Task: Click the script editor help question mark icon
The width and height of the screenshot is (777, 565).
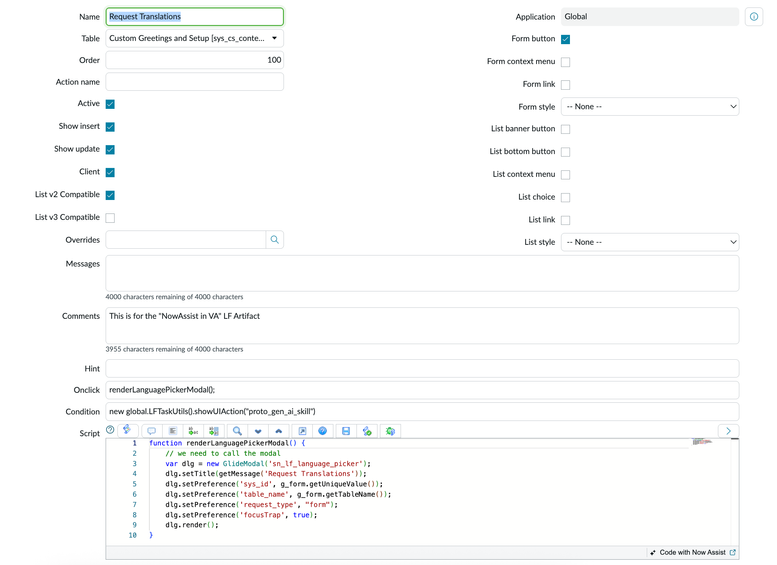Action: [110, 431]
